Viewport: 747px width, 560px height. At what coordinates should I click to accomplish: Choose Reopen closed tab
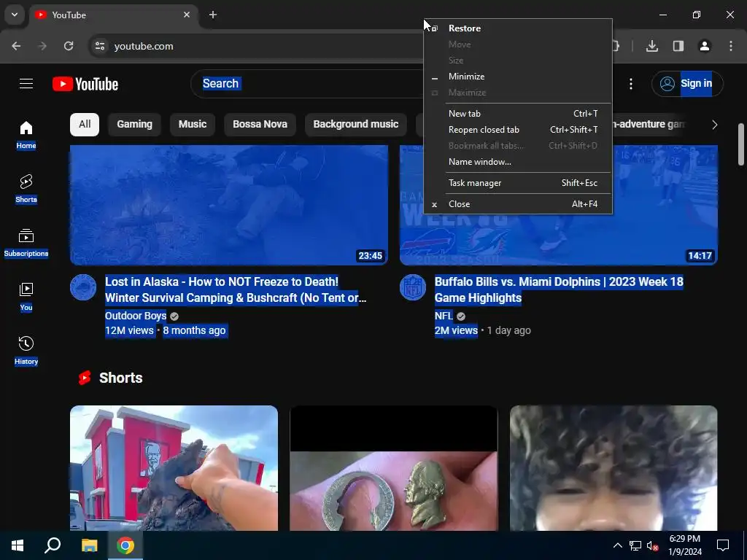pos(518,130)
